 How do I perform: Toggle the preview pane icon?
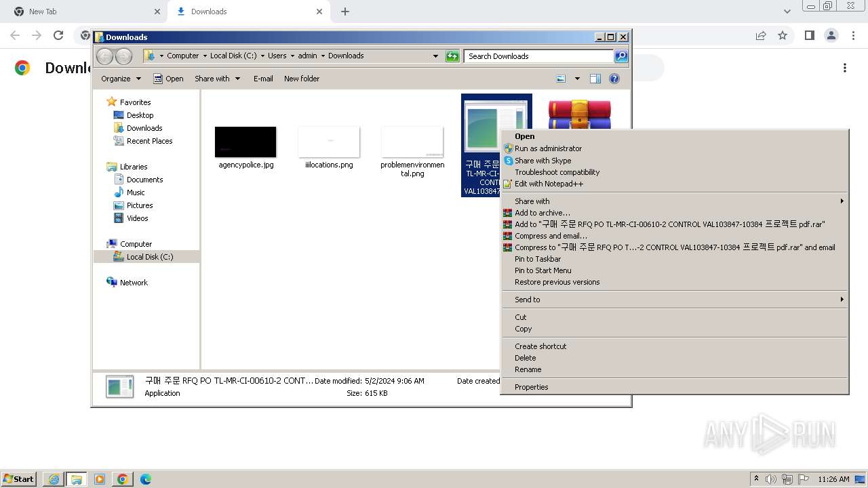(595, 79)
